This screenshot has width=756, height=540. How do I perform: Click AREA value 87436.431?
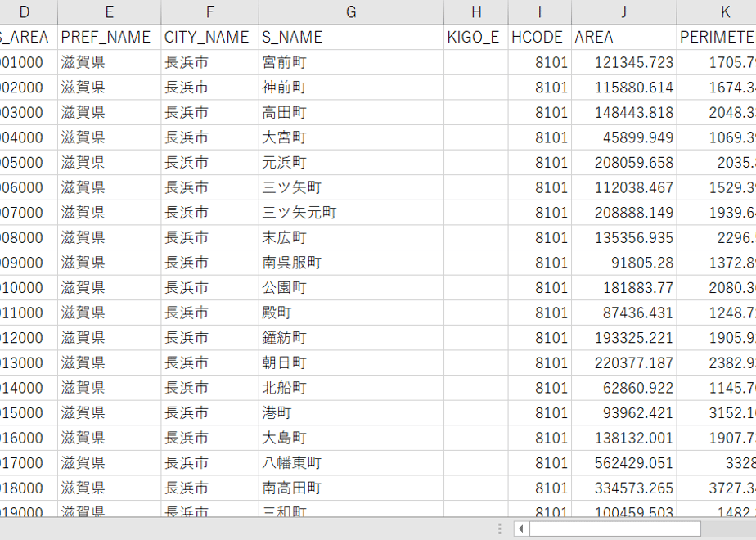(624, 313)
